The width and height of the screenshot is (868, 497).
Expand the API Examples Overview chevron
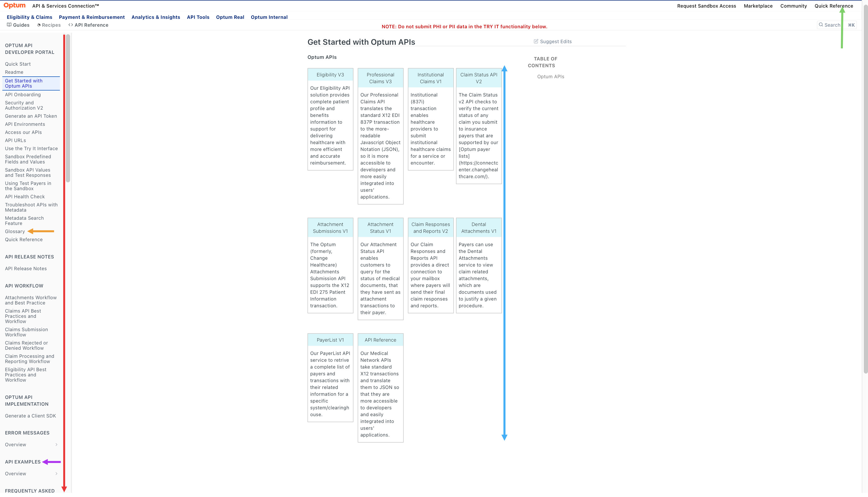coord(56,473)
